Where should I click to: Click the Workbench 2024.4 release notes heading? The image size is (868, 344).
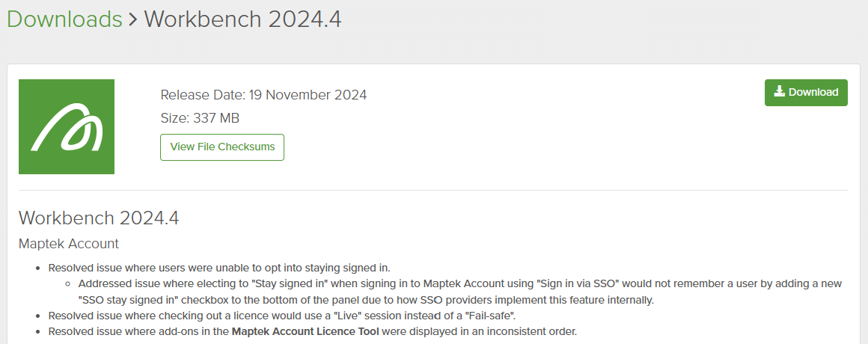pos(99,218)
